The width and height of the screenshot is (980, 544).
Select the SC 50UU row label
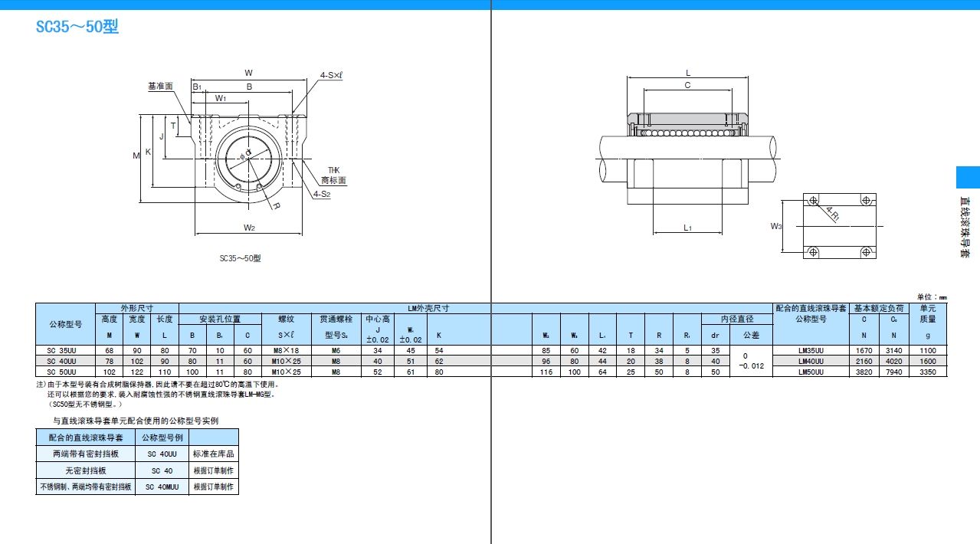(65, 372)
